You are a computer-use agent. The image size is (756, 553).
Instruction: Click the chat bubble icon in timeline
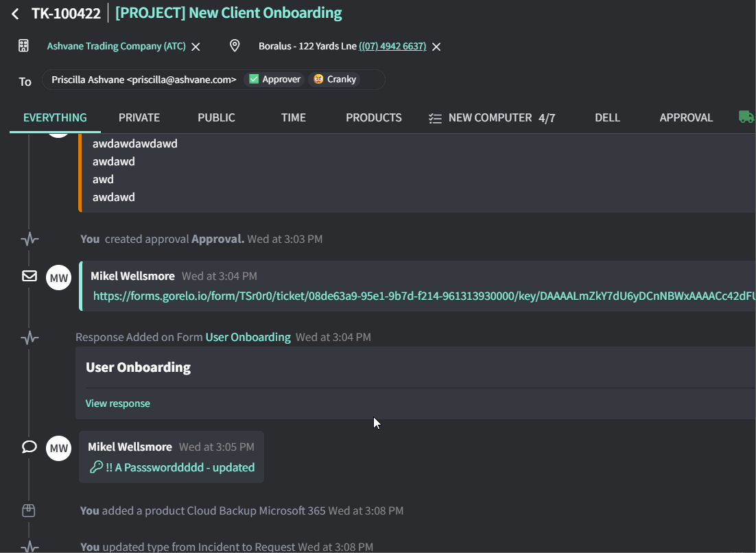(x=29, y=447)
